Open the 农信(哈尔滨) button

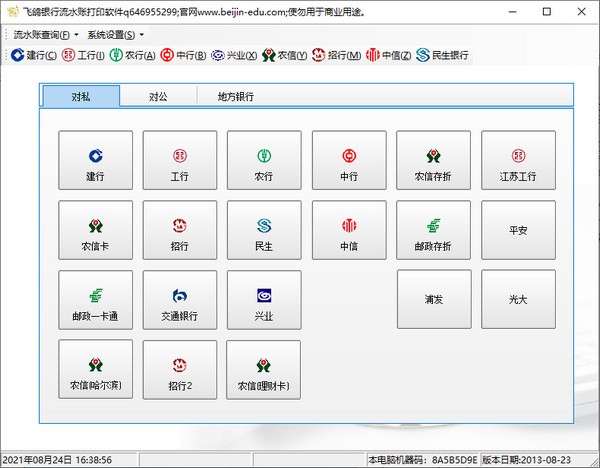[96, 369]
